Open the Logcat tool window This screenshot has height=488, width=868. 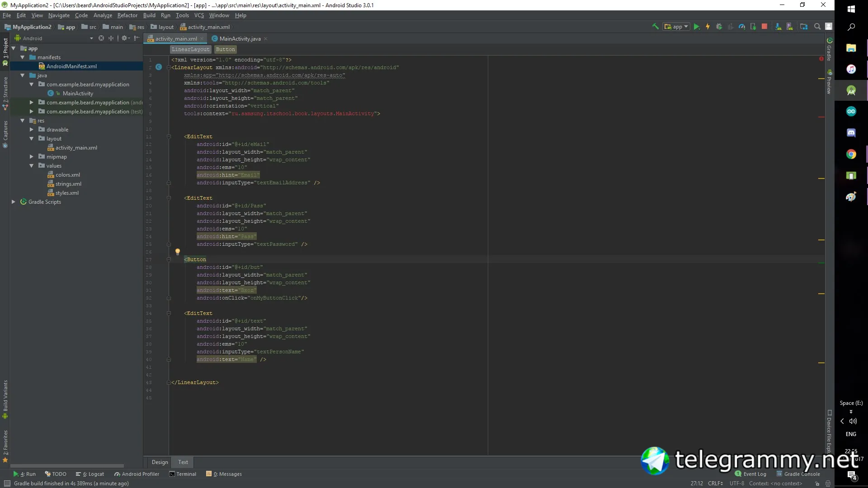pos(90,474)
